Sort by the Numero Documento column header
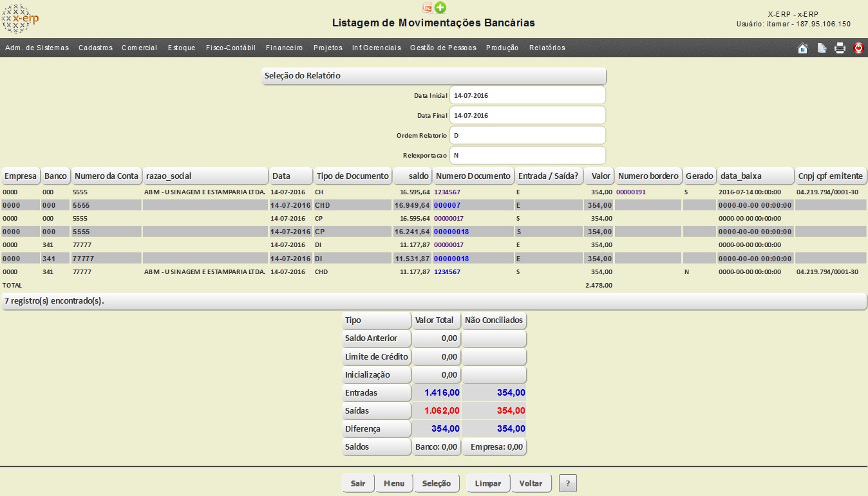This screenshot has height=496, width=868. point(473,176)
